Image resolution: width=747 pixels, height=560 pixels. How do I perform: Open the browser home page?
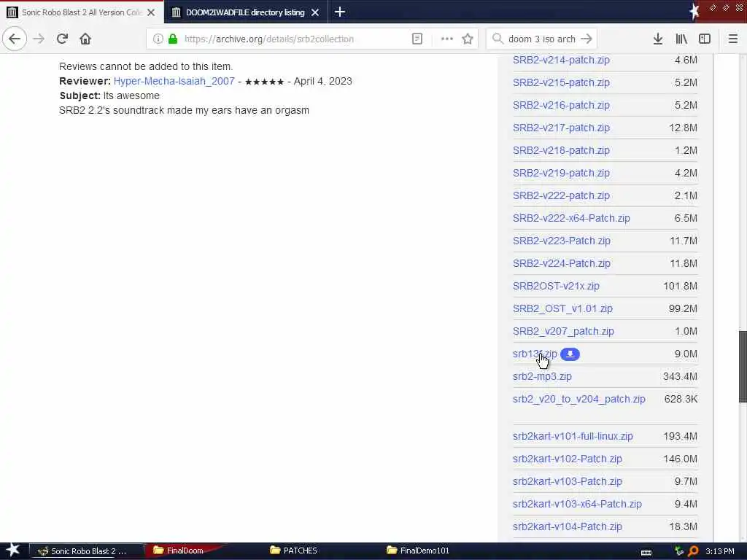pos(85,39)
